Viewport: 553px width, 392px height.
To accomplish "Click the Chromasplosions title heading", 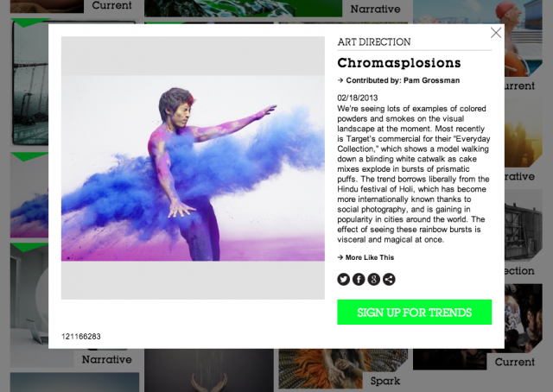I will (398, 63).
